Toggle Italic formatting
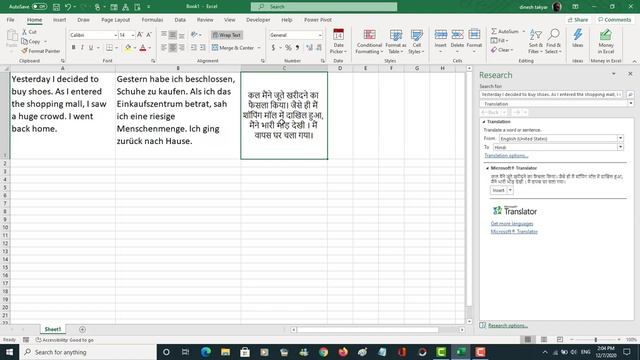The image size is (640, 360). click(x=82, y=48)
